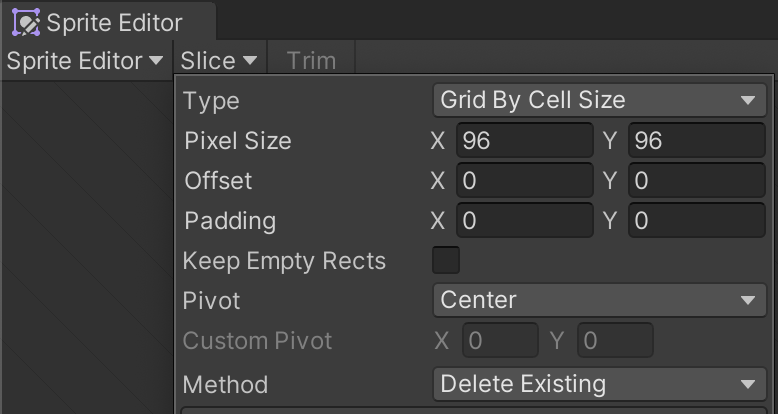This screenshot has width=778, height=414.
Task: Enable the Keep Empty Rects checkbox
Action: pyautogui.click(x=446, y=260)
